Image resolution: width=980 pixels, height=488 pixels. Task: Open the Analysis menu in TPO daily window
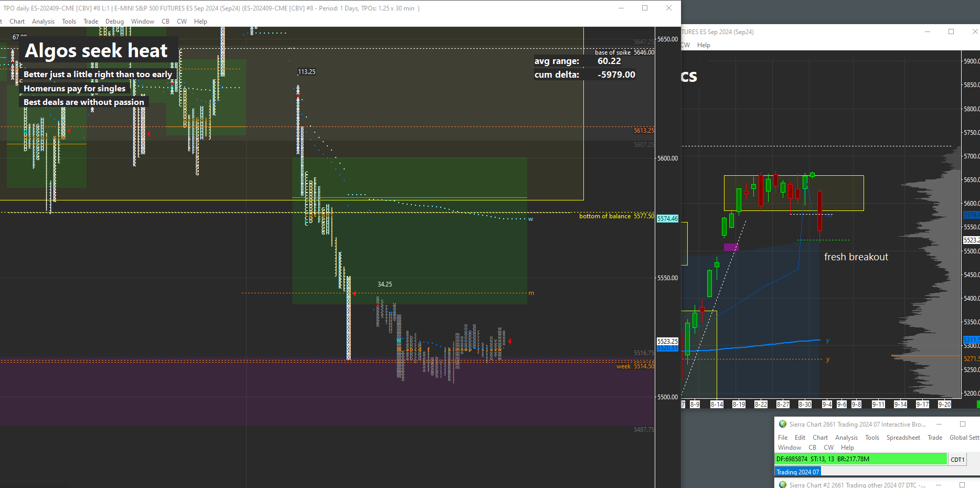tap(43, 22)
